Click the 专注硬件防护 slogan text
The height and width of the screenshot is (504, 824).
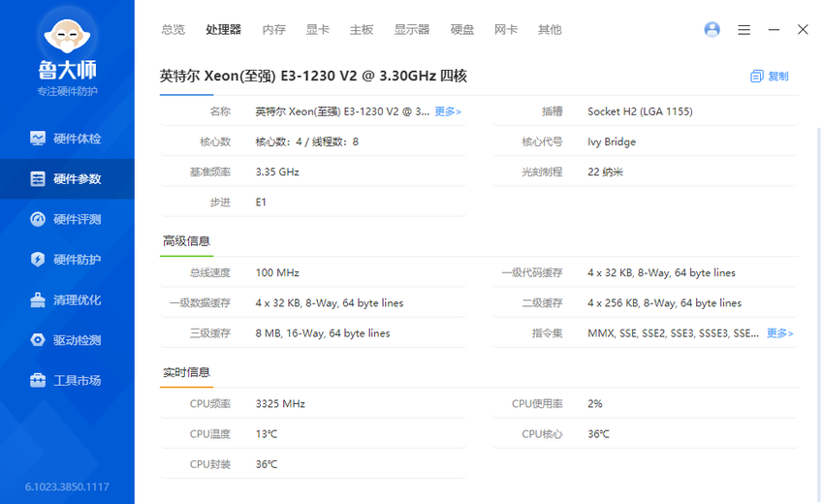67,91
